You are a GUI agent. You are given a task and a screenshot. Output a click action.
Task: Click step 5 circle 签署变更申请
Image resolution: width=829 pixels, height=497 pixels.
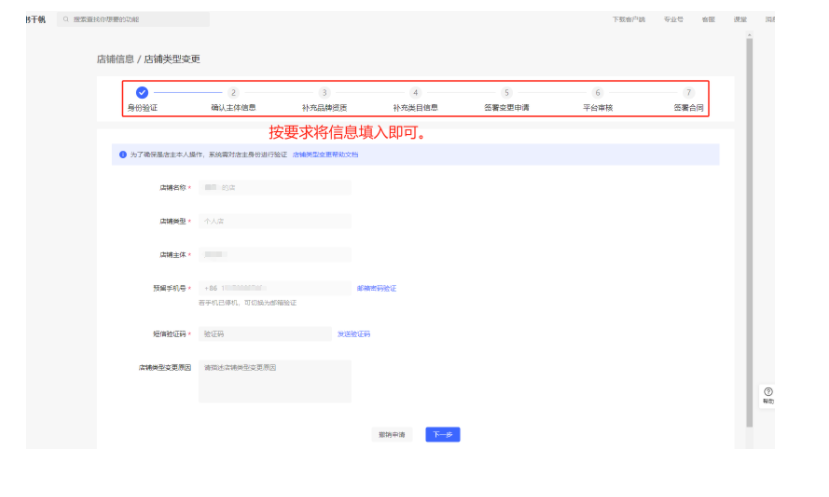(506, 92)
